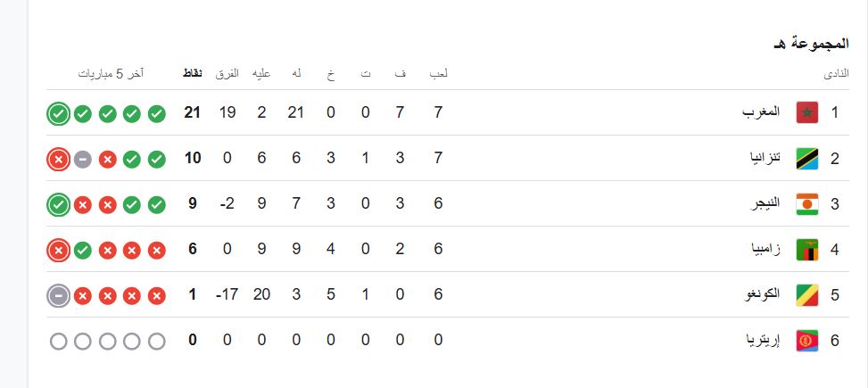Image resolution: width=868 pixels, height=388 pixels.
Task: Click Morocco's most recent match win icon
Action: 58,113
